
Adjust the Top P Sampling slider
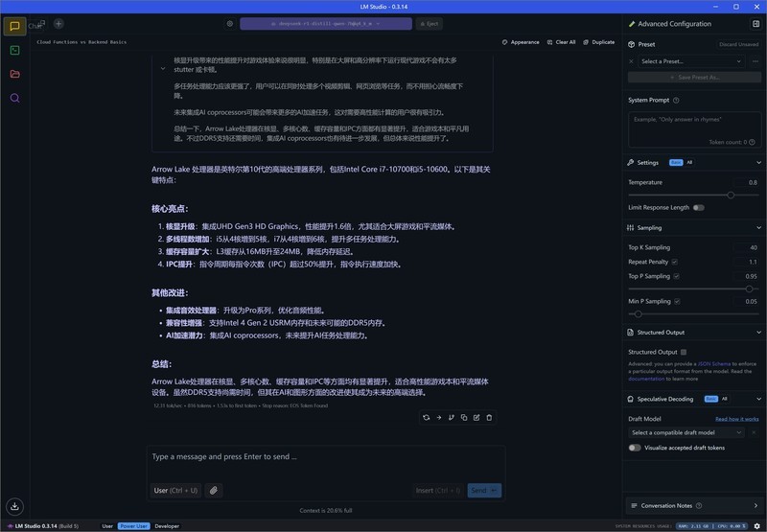749,289
